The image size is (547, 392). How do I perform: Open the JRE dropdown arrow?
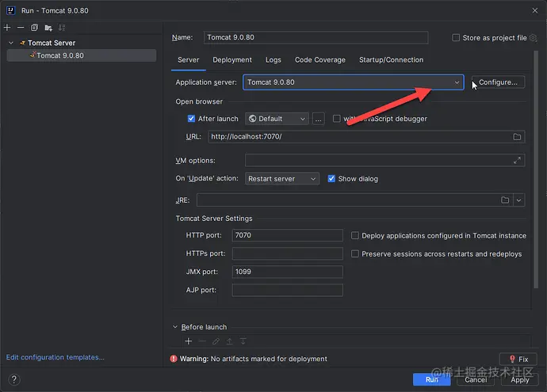click(x=518, y=200)
